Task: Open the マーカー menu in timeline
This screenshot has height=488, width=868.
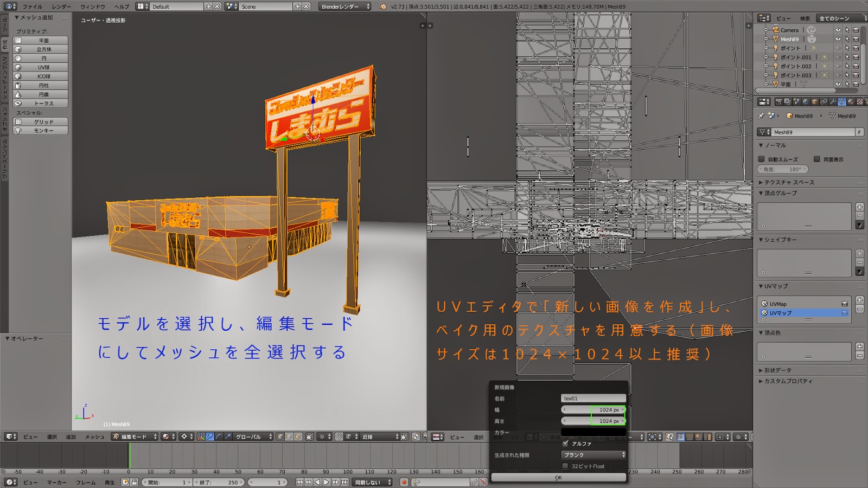Action: click(57, 482)
